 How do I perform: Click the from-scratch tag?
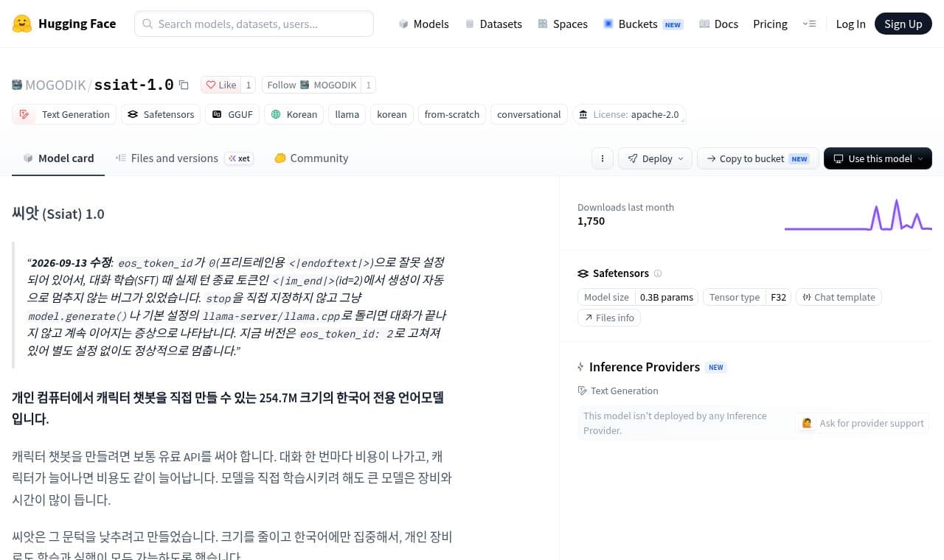pos(452,114)
